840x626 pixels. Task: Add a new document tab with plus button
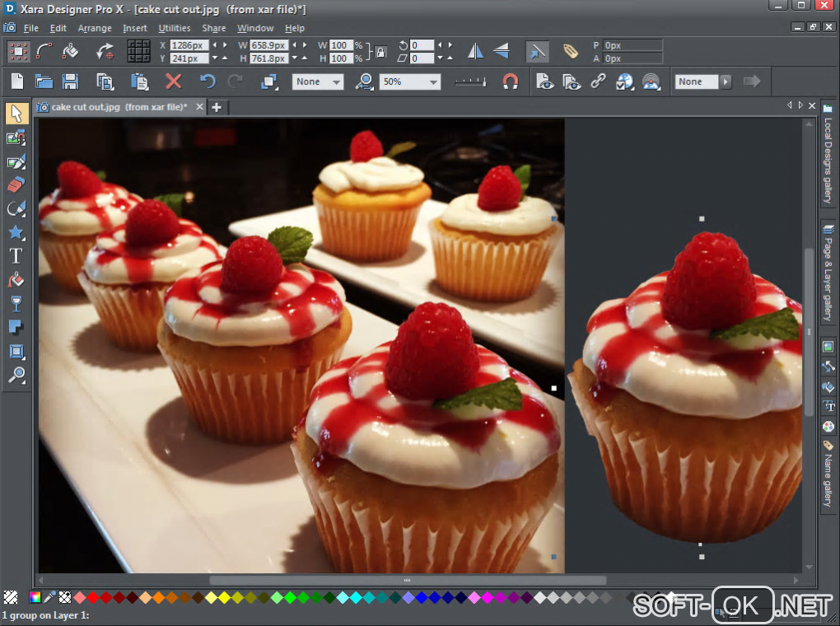(217, 107)
